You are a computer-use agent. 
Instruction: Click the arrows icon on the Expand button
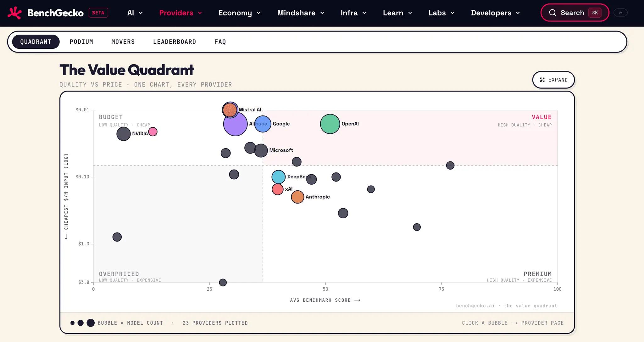click(542, 80)
